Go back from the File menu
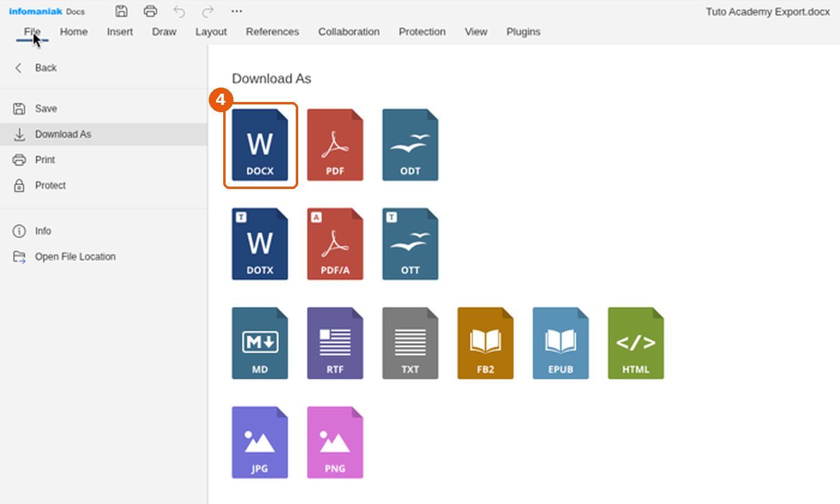This screenshot has width=840, height=504. click(x=103, y=68)
